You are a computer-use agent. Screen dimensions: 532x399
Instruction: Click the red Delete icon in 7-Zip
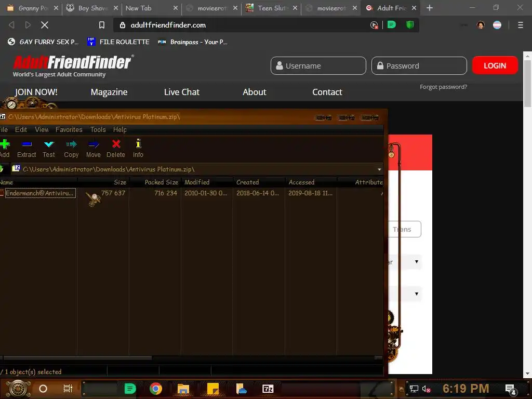[116, 148]
